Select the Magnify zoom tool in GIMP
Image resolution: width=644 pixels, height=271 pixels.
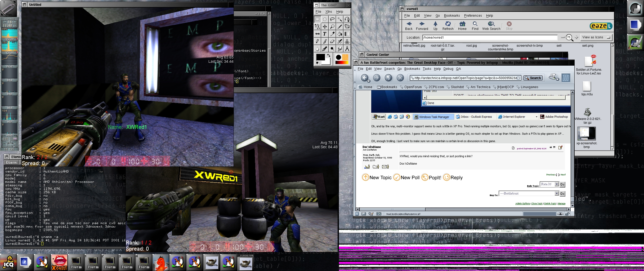(332, 26)
